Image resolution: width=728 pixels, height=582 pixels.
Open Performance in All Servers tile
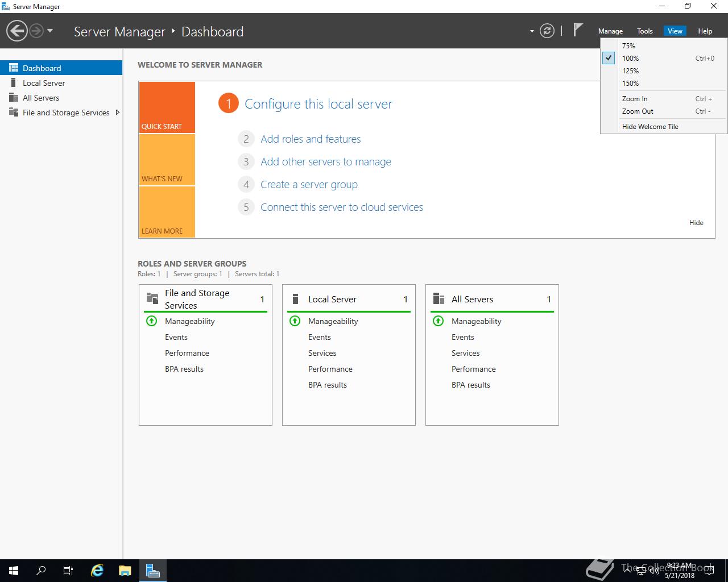(474, 369)
